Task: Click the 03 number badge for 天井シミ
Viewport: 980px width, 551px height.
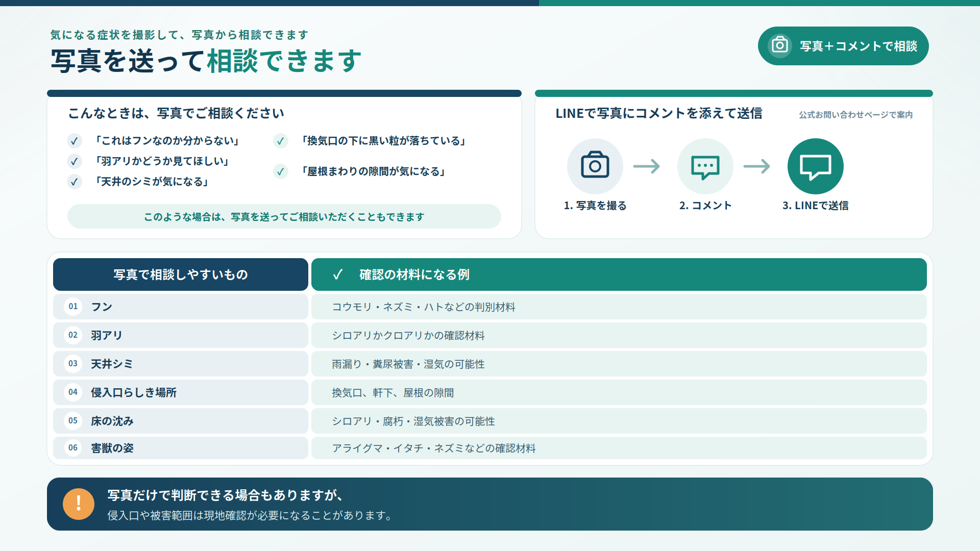Action: click(73, 364)
